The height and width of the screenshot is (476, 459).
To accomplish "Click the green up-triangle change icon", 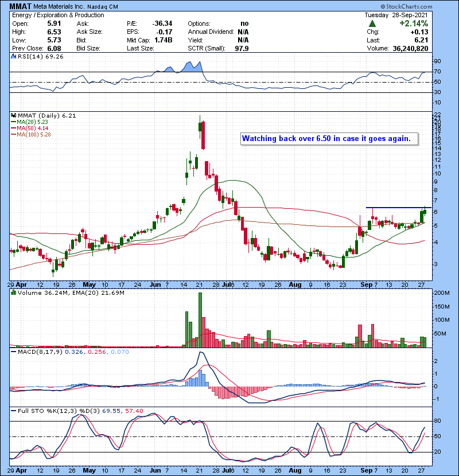I will [372, 24].
